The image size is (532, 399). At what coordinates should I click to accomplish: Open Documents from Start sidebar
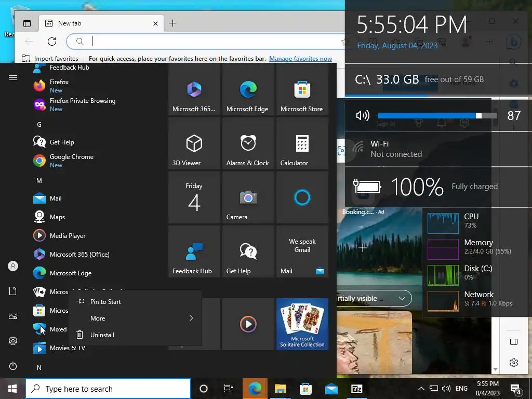click(13, 291)
